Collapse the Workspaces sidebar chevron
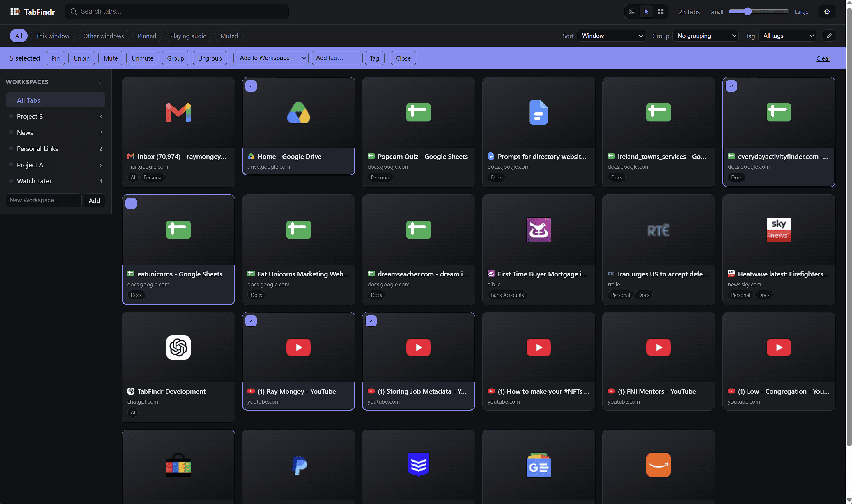 [x=100, y=81]
